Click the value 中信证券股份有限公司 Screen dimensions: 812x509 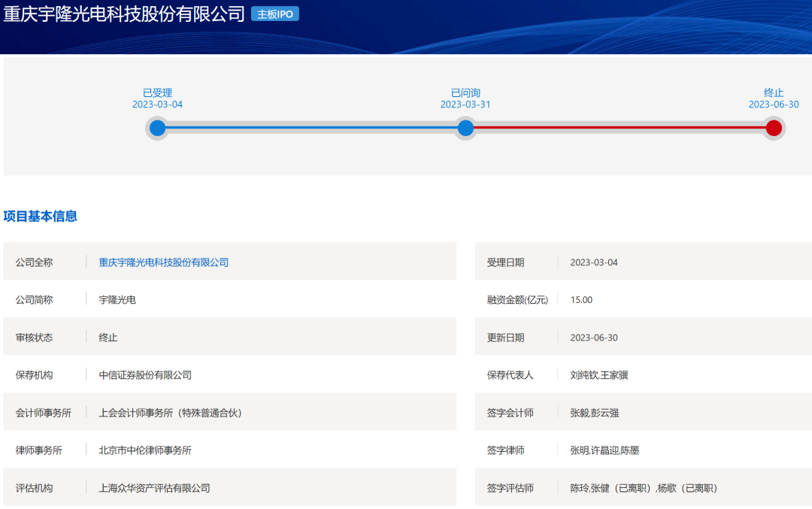point(145,375)
